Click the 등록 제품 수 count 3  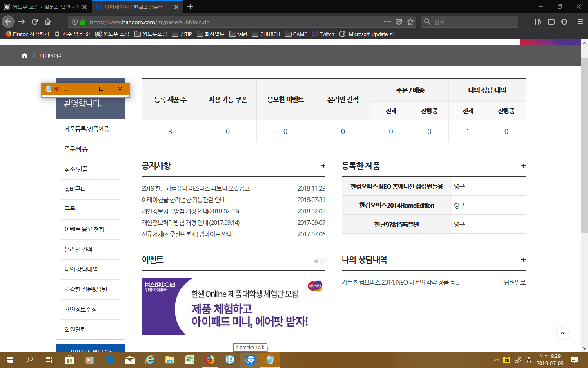170,132
